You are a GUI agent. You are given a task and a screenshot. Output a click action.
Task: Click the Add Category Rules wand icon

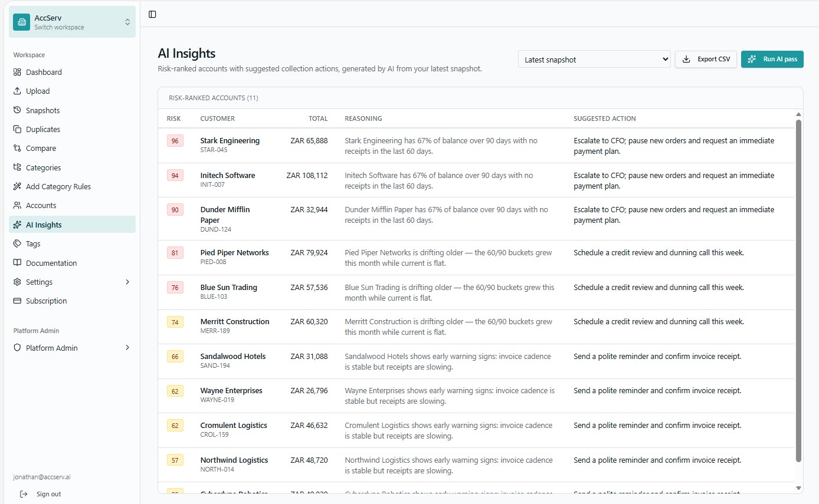click(17, 186)
